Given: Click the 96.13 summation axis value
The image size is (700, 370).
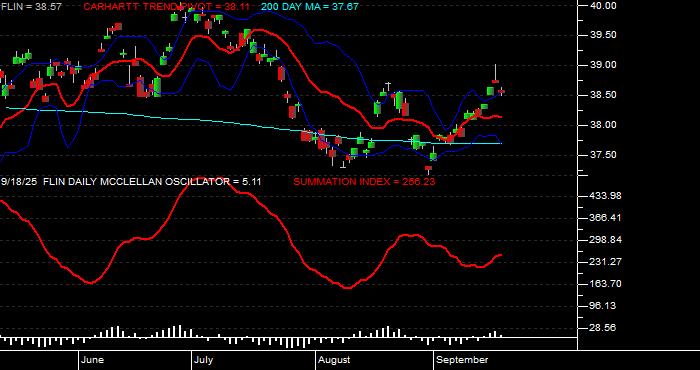Looking at the screenshot, I should tap(603, 306).
